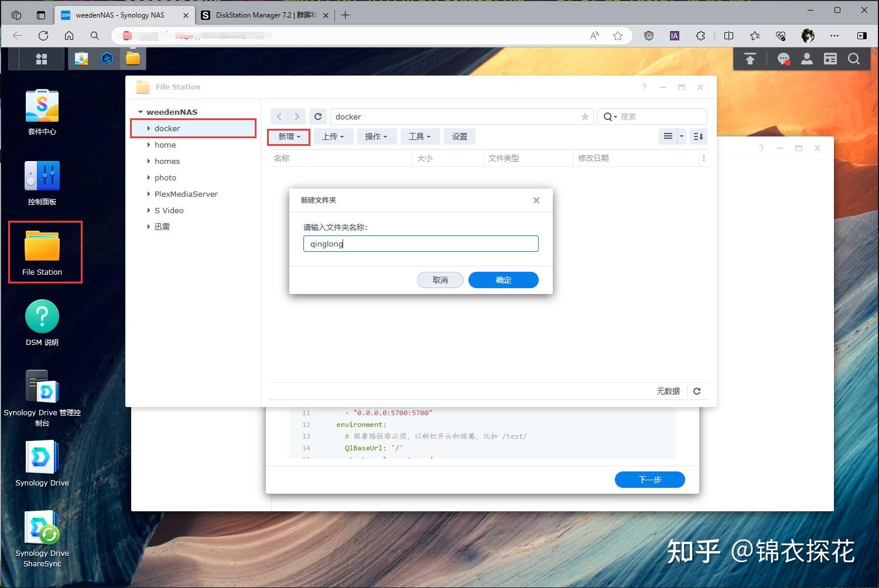Click 取消 in new folder dialog

coord(440,280)
